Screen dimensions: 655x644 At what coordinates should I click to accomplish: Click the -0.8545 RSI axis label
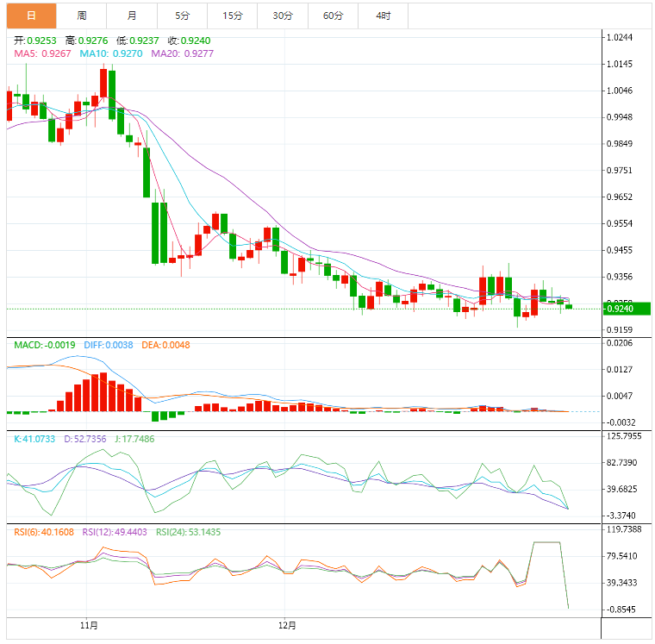tap(621, 610)
